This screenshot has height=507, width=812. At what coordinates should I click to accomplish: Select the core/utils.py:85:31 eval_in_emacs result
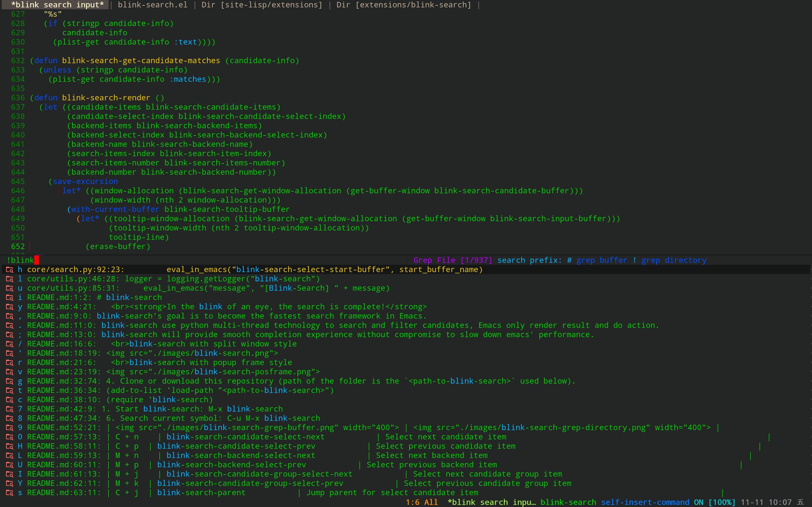point(208,288)
